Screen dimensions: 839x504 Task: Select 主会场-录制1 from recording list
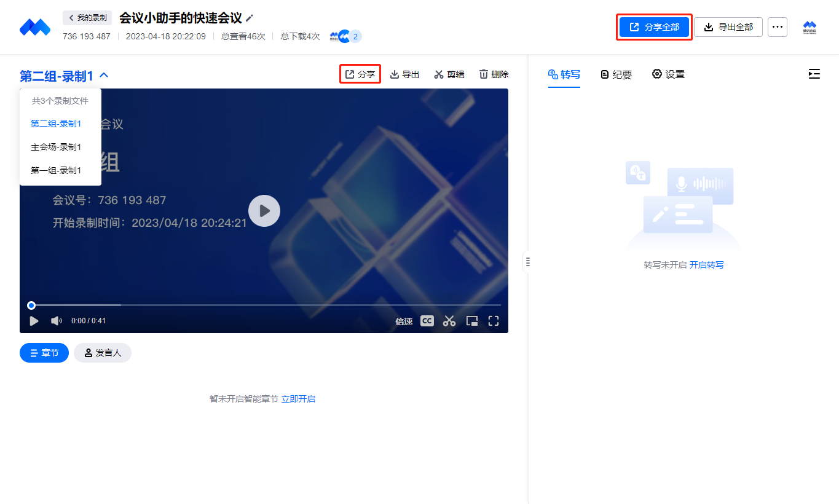pos(56,147)
